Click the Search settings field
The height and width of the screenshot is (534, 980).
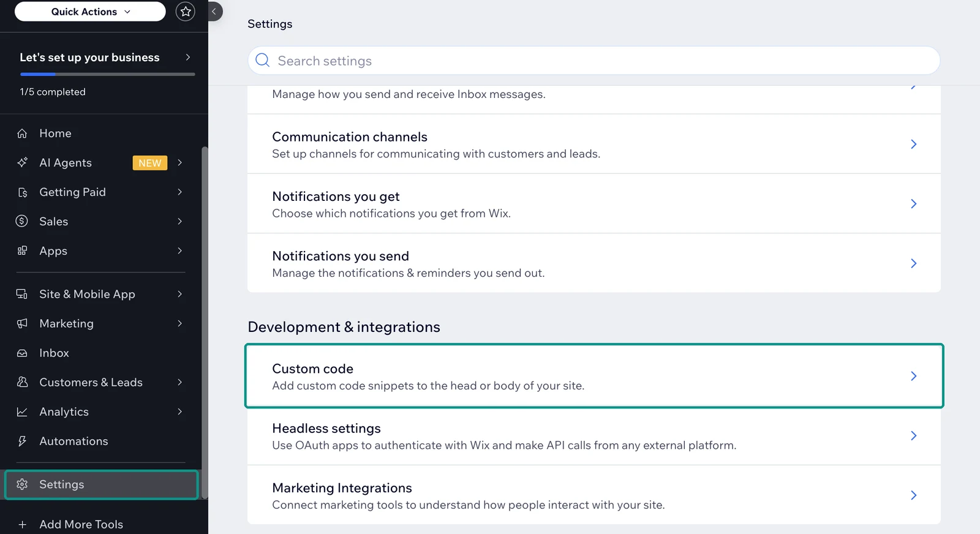click(x=594, y=61)
